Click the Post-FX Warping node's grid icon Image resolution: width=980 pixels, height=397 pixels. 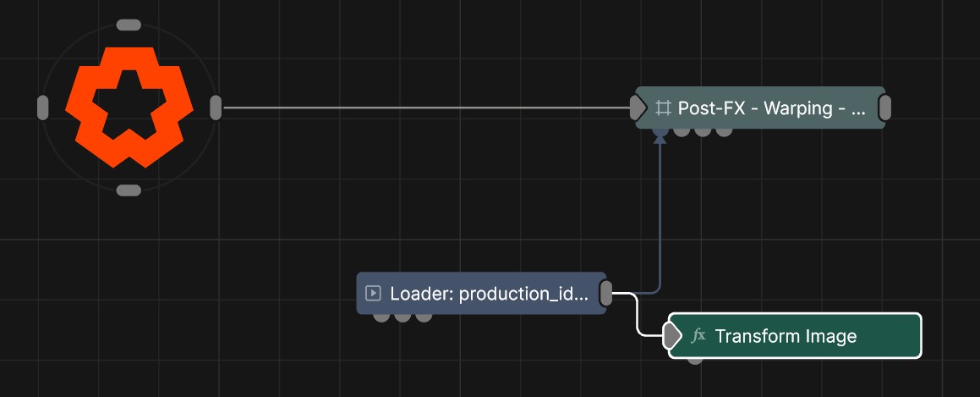[663, 108]
